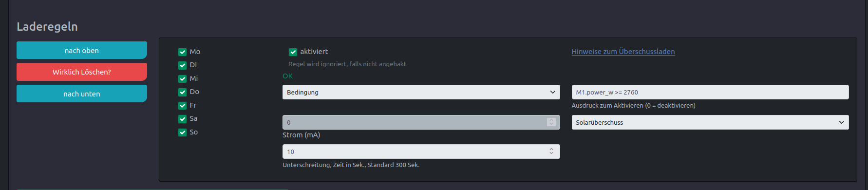Toggle the 'aktiviert' checkbox

tap(293, 52)
